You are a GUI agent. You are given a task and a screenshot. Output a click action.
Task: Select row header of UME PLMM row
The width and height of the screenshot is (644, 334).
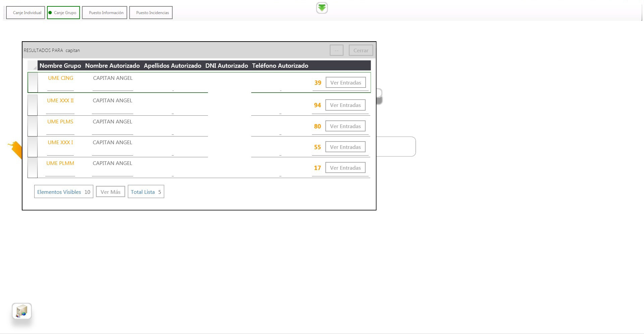point(33,168)
